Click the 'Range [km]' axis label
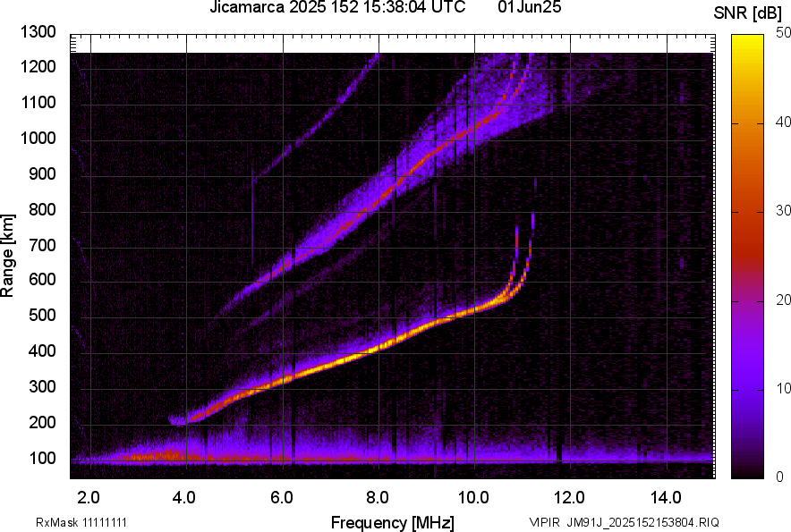791x532 pixels. [x=7, y=256]
